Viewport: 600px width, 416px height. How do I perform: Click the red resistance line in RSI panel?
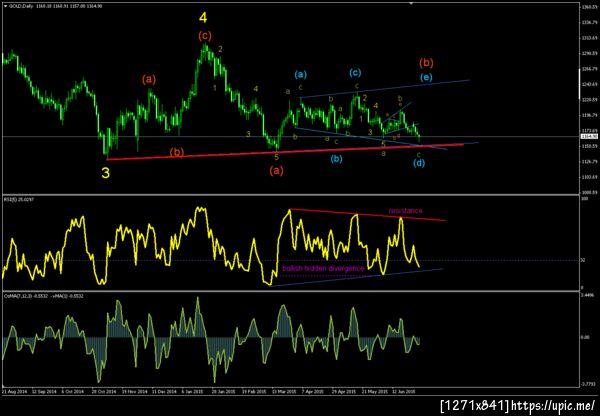[x=367, y=215]
